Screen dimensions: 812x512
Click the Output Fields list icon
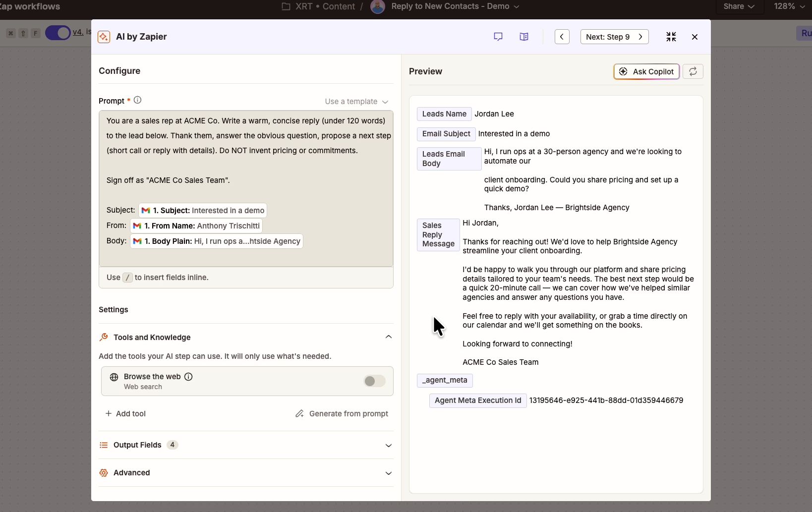click(x=104, y=445)
